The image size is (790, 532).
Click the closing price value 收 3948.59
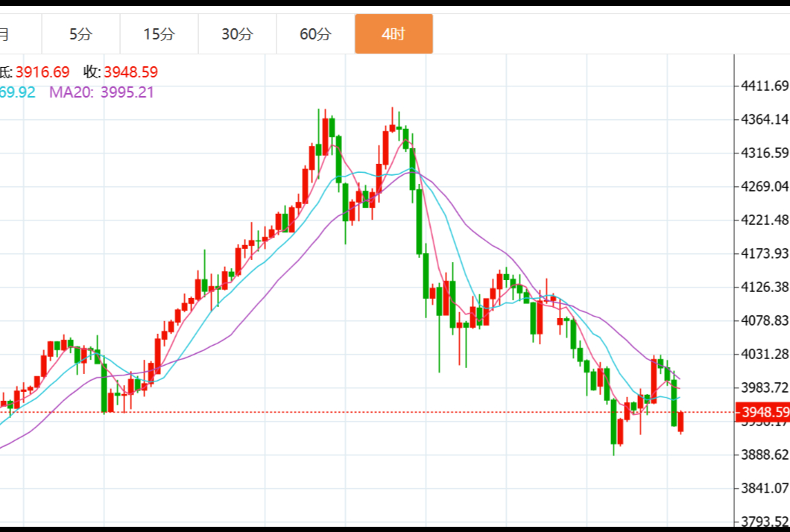pyautogui.click(x=121, y=72)
